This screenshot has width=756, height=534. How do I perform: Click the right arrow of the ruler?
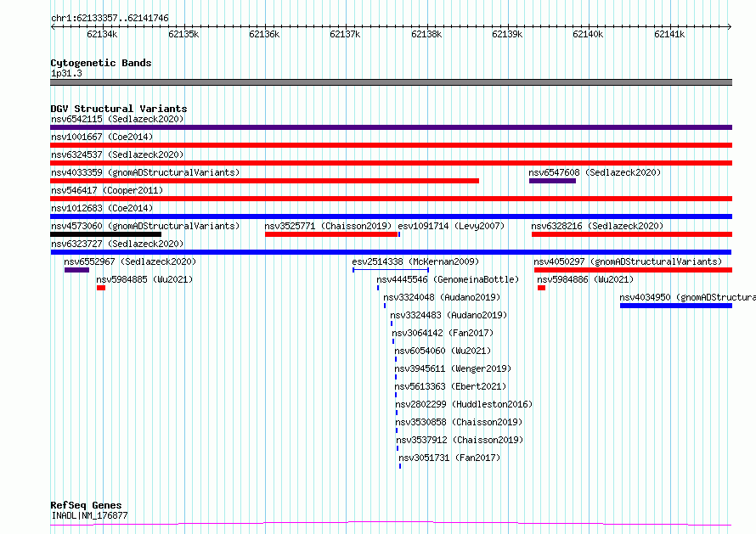(x=730, y=27)
